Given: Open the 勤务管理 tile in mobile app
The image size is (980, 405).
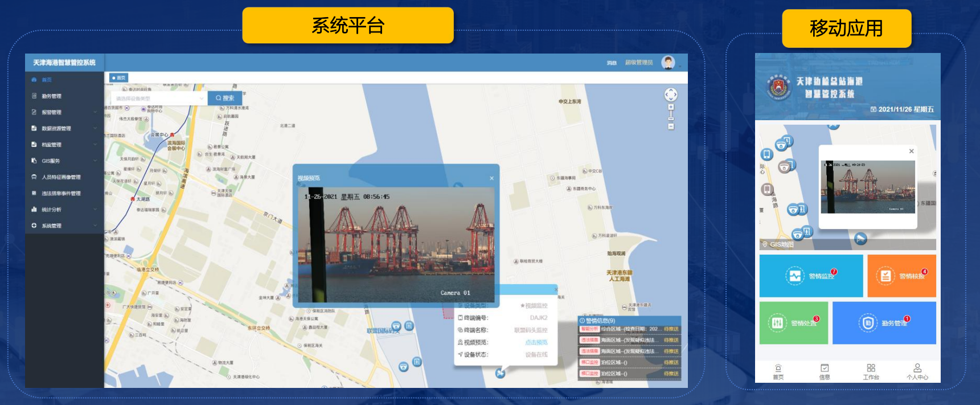Looking at the screenshot, I should pyautogui.click(x=884, y=323).
